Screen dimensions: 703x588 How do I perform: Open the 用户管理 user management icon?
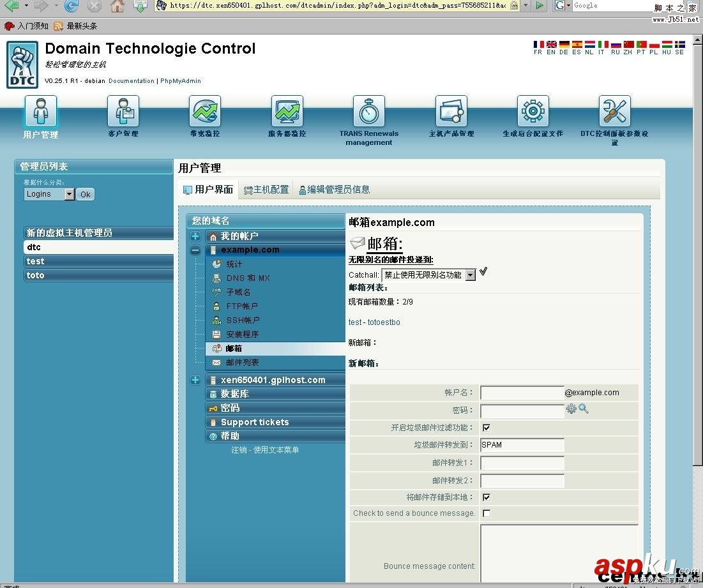coord(40,111)
